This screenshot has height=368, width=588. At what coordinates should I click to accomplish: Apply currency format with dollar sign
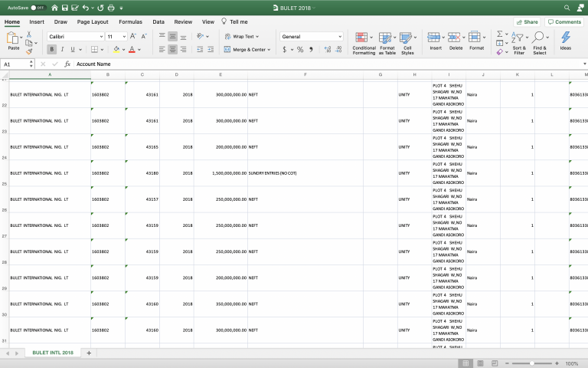[x=285, y=49]
